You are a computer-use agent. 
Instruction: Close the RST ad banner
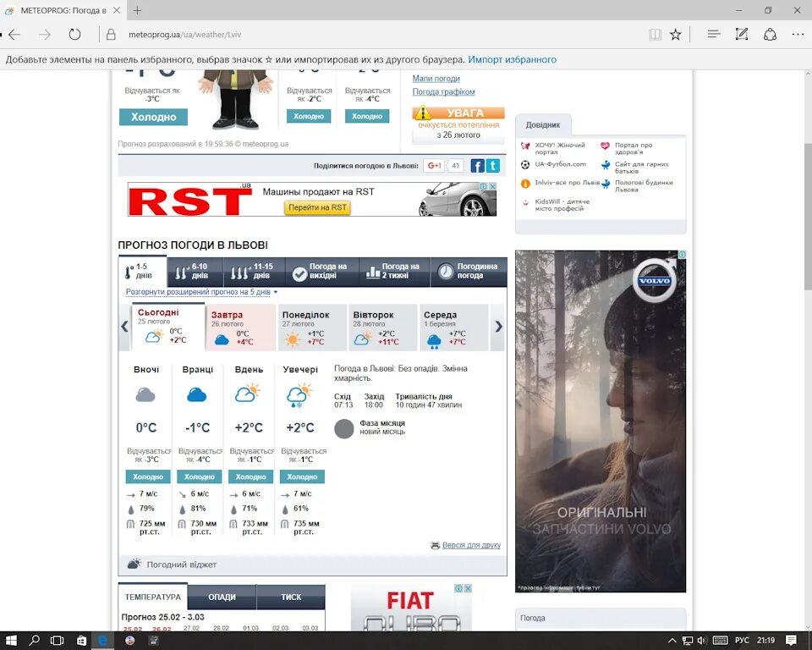(493, 186)
